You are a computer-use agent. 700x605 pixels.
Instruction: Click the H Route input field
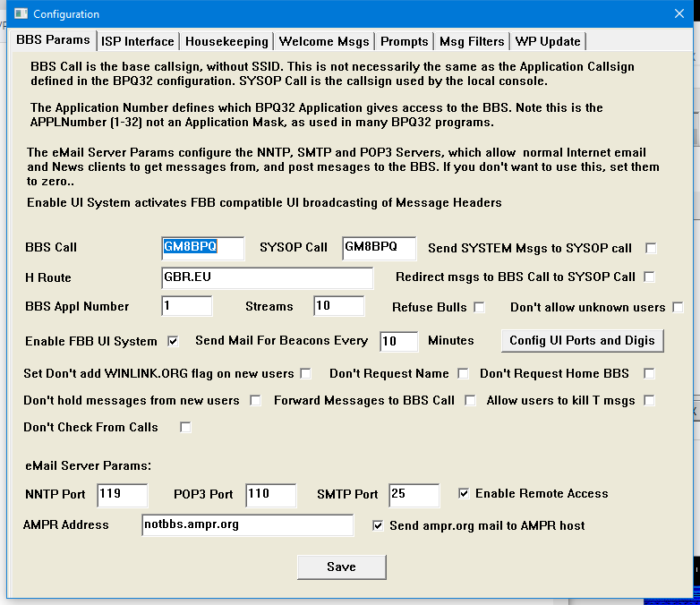(267, 277)
